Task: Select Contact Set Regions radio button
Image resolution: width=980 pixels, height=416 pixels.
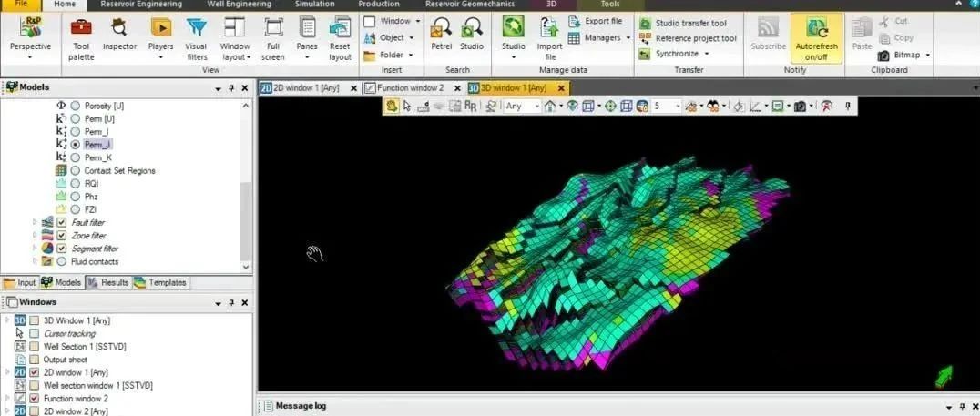Action: [x=75, y=170]
